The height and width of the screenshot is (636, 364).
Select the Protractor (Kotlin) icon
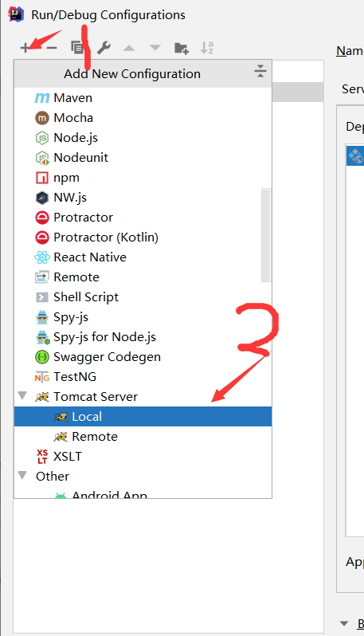pyautogui.click(x=41, y=238)
